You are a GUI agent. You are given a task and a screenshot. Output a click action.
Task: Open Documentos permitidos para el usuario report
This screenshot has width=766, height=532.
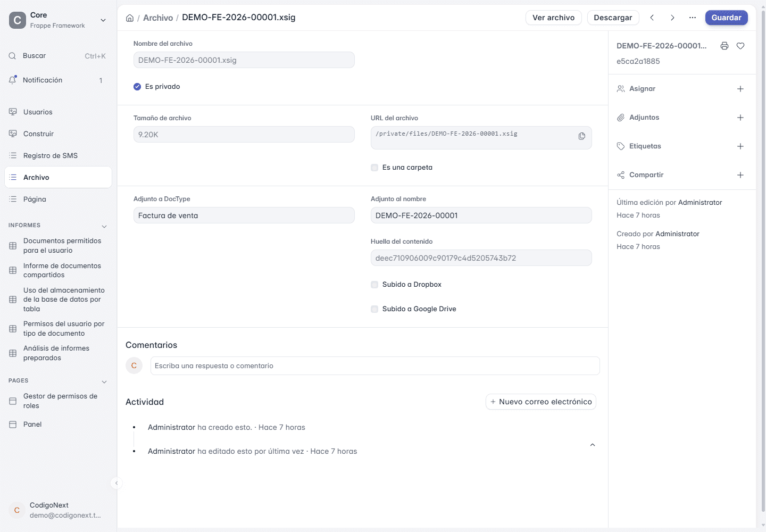[x=58, y=246]
